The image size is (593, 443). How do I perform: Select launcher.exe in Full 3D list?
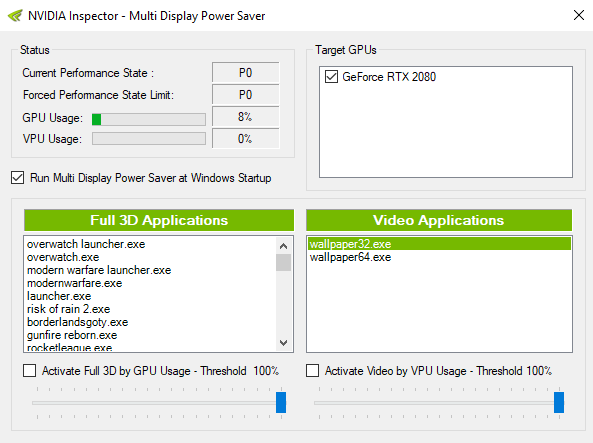[59, 296]
